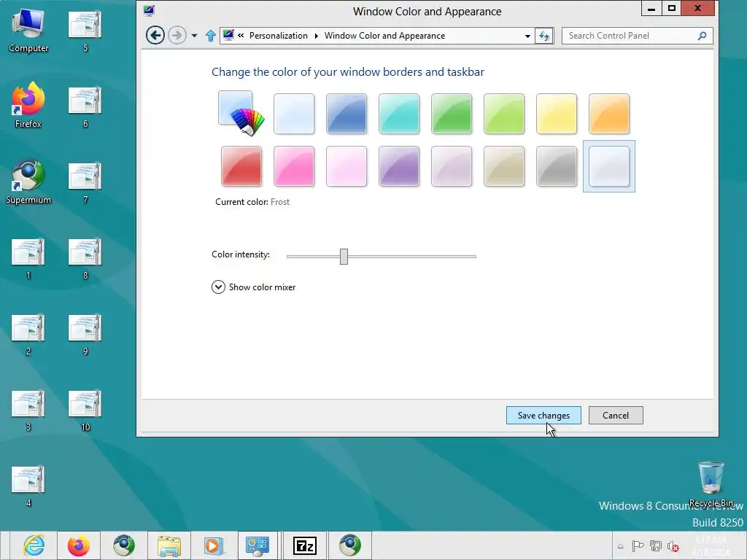This screenshot has width=747, height=560.
Task: Pick the dark green swatch
Action: point(451,114)
